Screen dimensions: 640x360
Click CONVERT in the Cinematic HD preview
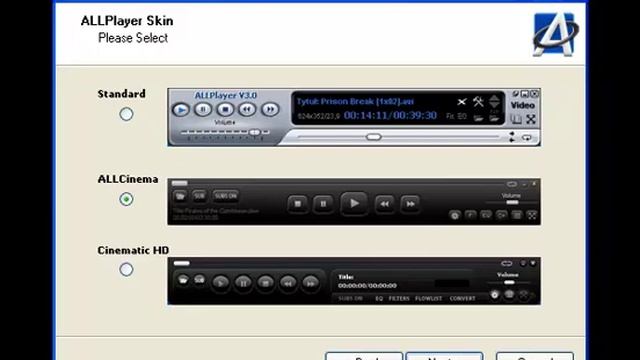[462, 299]
